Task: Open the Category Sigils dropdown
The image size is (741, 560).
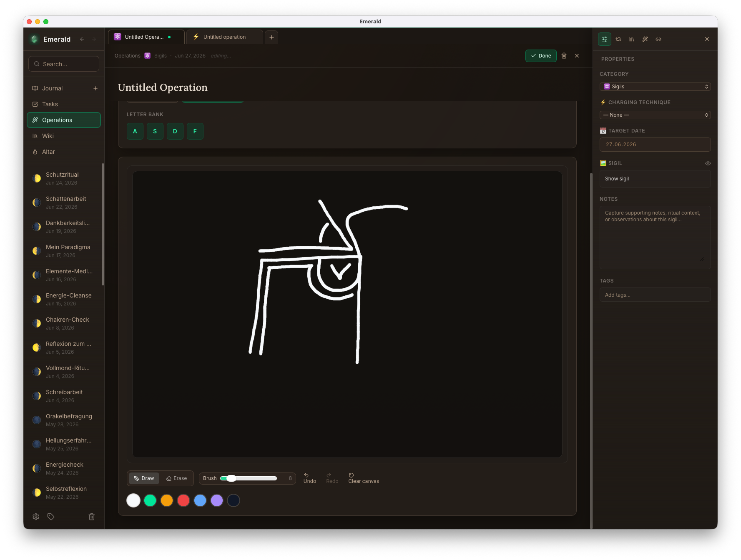Action: tap(655, 87)
